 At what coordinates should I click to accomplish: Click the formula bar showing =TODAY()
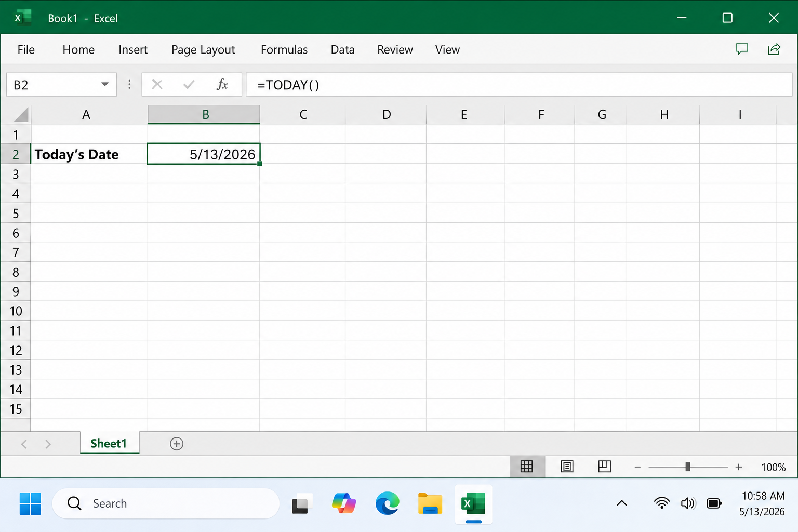[x=518, y=84]
